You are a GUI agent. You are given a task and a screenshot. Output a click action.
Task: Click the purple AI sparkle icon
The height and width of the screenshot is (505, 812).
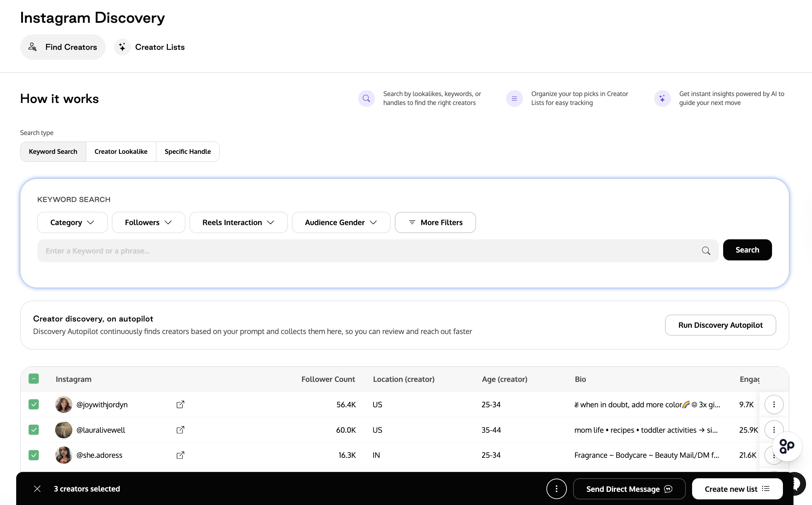coord(662,99)
